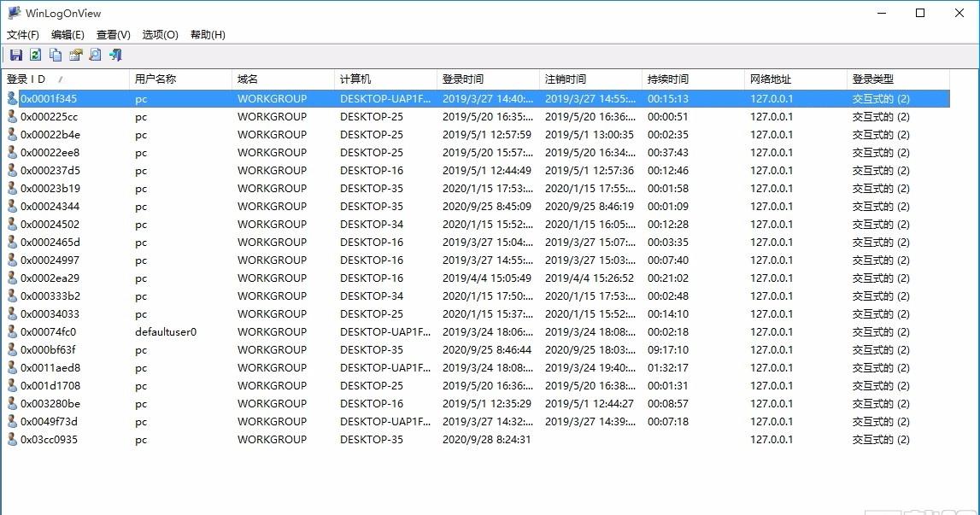Image resolution: width=980 pixels, height=515 pixels.
Task: Click user icon of row 0x00024997
Action: pos(12,260)
